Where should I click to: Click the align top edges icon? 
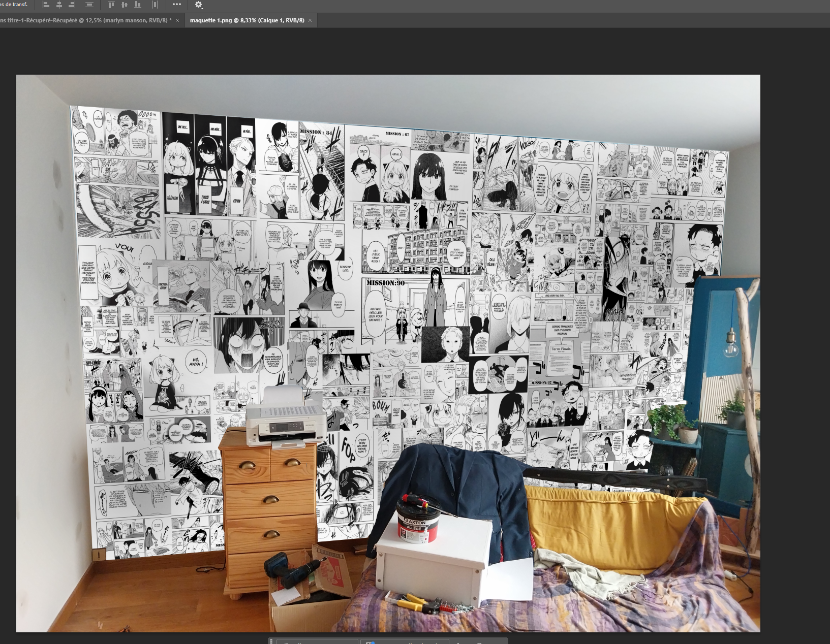point(111,5)
